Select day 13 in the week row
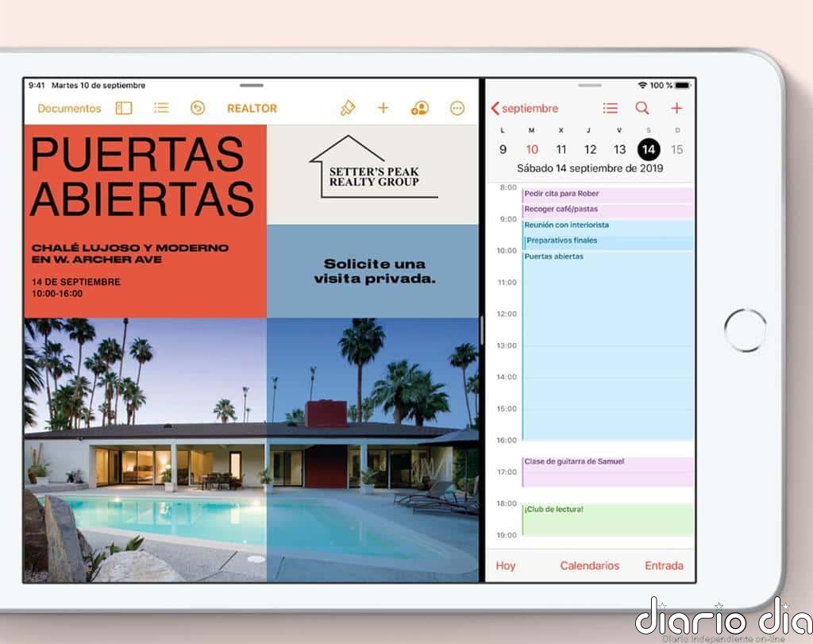This screenshot has height=644, width=813. 619,149
